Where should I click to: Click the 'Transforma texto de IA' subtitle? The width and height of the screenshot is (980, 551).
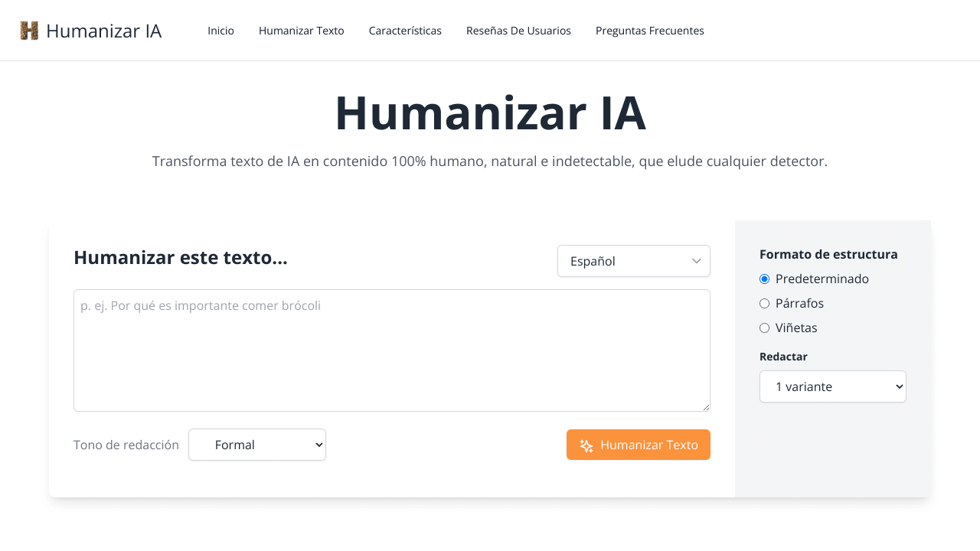click(x=490, y=161)
